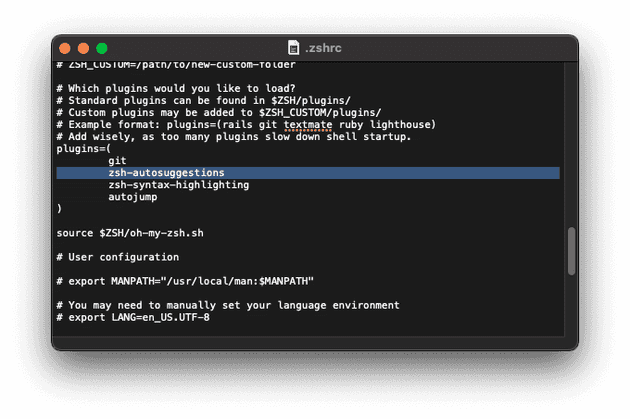Click the 'plugins=(' line
Screen dimensions: 630x419
point(84,149)
